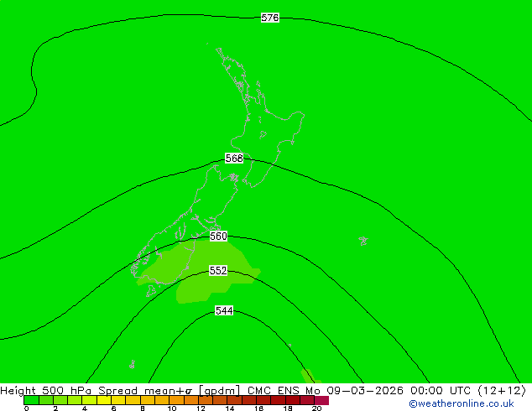Click legend scale number 14
The width and height of the screenshot is (532, 411).
[230, 408]
